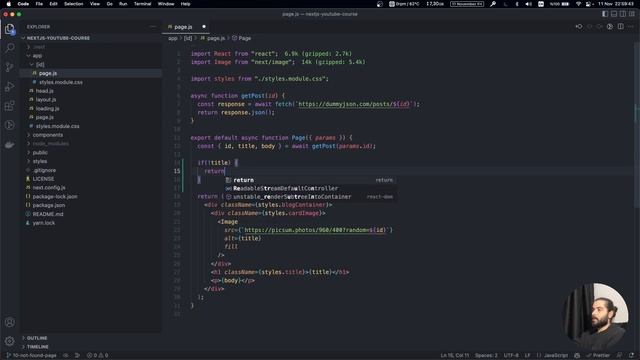Open the Source Control view
640x360 pixels.
tap(9, 67)
